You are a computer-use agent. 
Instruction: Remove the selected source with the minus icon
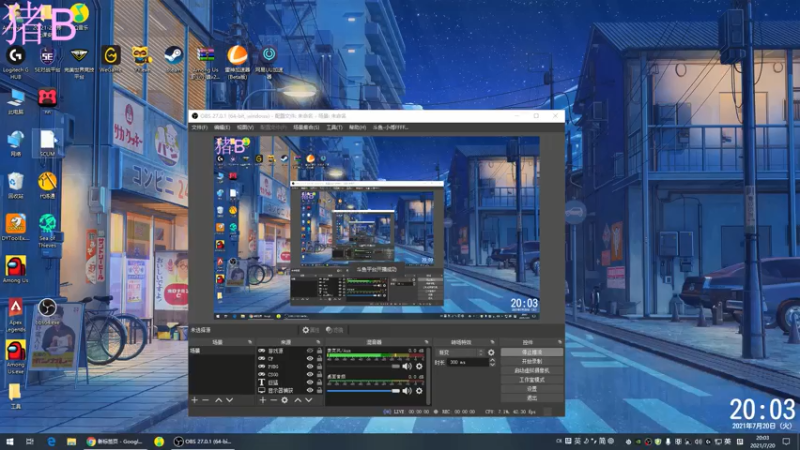tap(273, 400)
